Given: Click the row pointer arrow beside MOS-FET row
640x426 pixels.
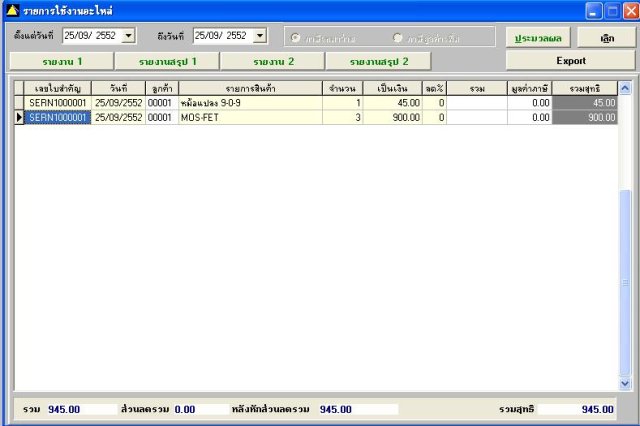Looking at the screenshot, I should click(x=19, y=118).
